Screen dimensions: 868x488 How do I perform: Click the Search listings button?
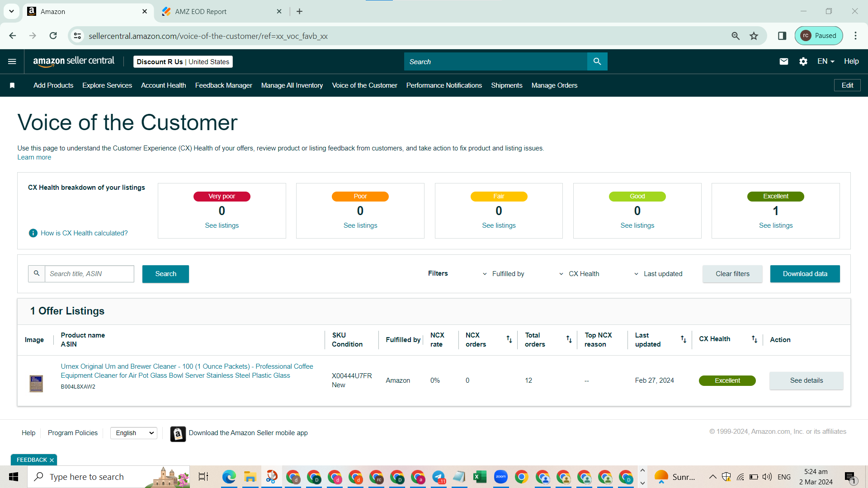tap(165, 274)
